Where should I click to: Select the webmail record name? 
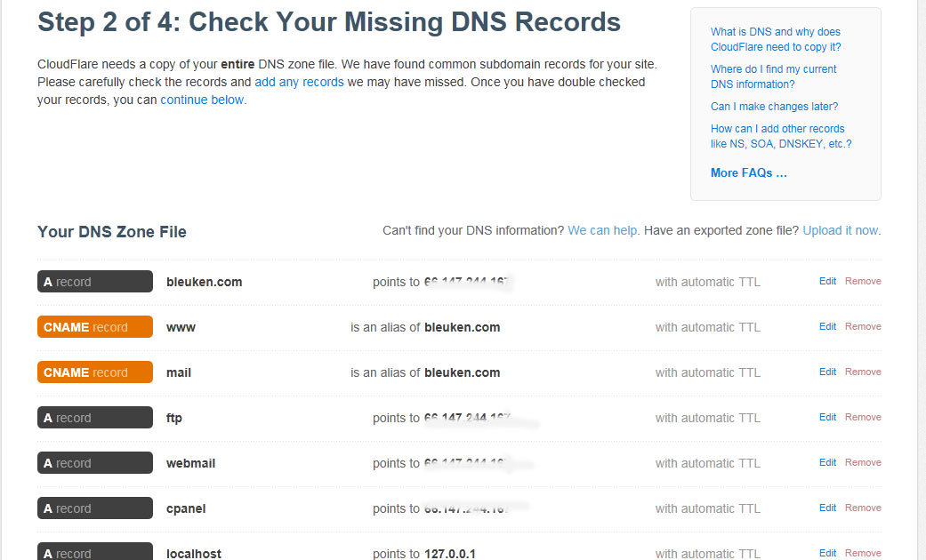click(x=190, y=463)
